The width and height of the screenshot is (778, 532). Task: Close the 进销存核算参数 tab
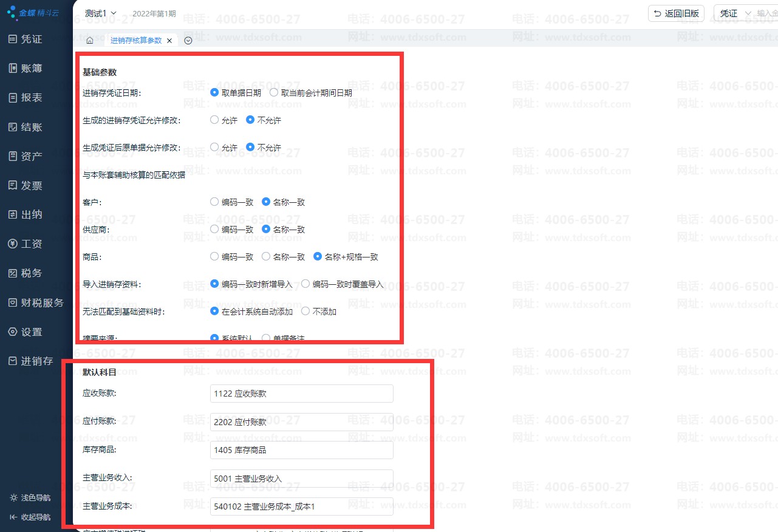pyautogui.click(x=169, y=41)
